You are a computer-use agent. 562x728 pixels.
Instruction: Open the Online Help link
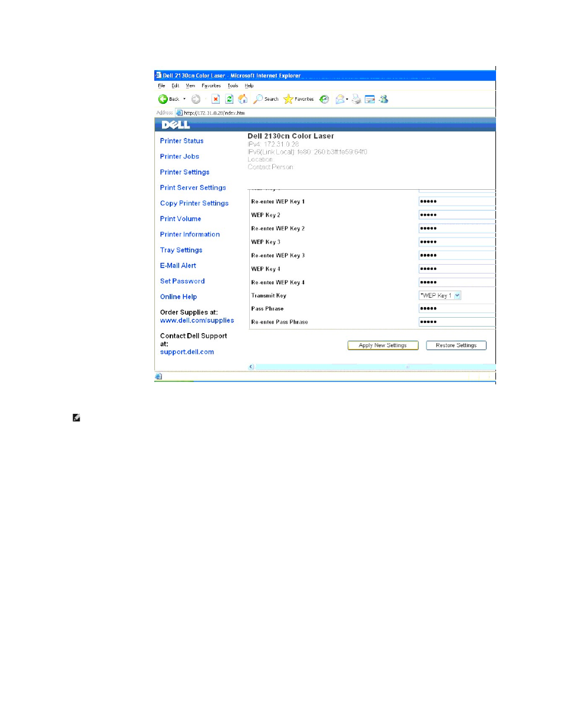[178, 297]
